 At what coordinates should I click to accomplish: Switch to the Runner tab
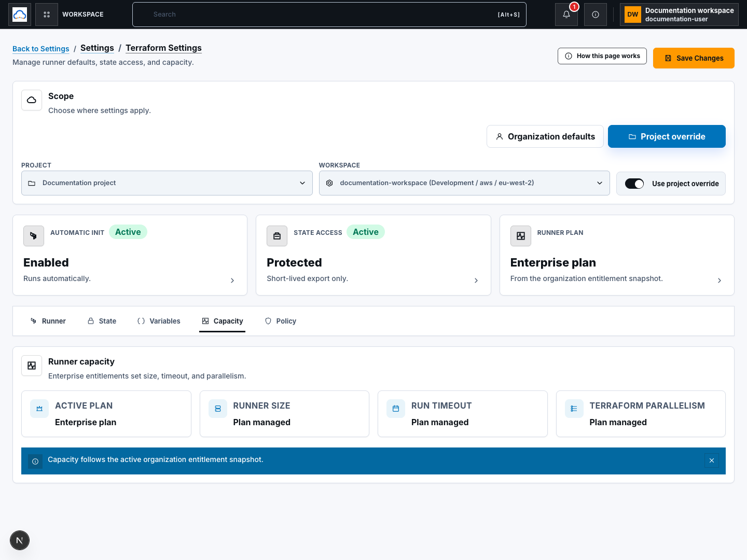coord(48,321)
